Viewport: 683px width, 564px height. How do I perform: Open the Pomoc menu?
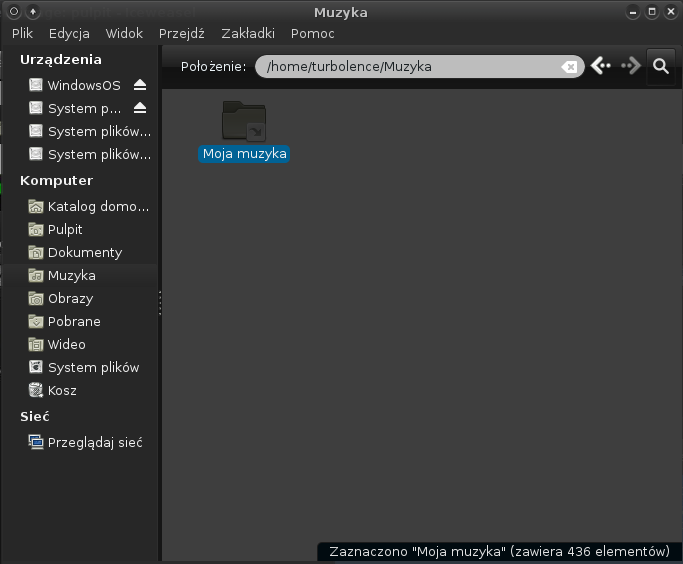pos(312,33)
